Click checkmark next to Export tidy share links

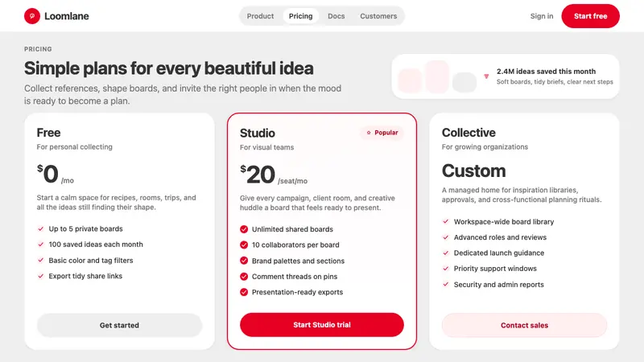[x=41, y=276]
